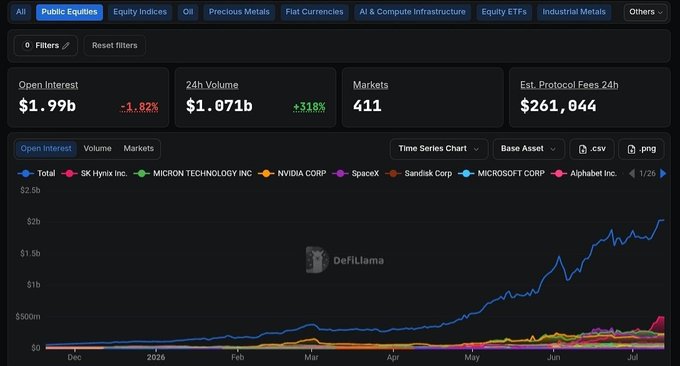Click the $500m y-axis label
This screenshot has height=366, width=680.
pyautogui.click(x=28, y=317)
